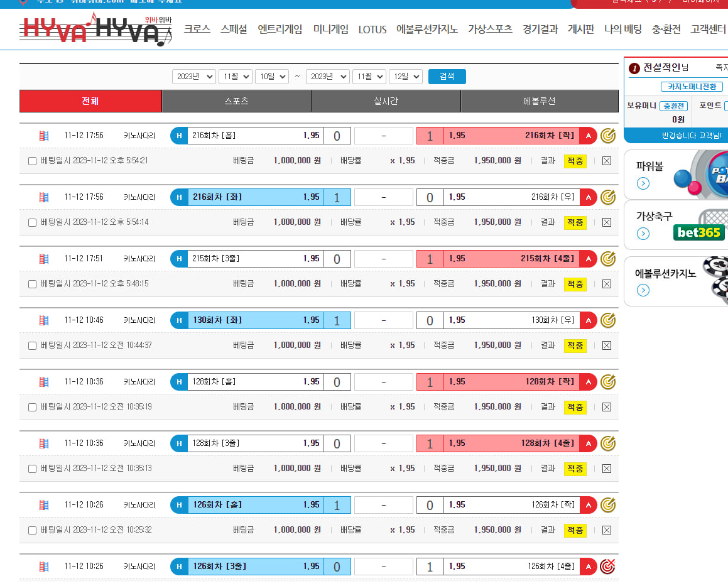The height and width of the screenshot is (586, 728).
Task: Open the 가상축구 arrow icon
Action: (x=643, y=234)
